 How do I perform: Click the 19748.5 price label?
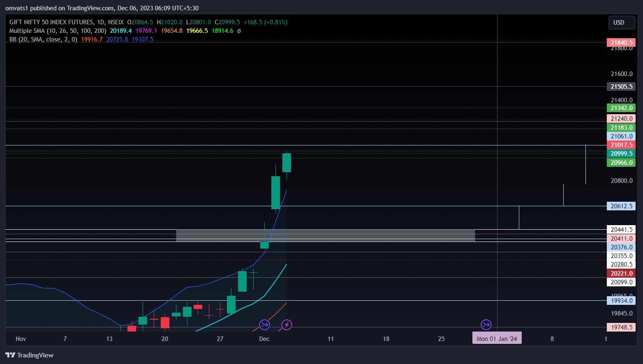click(x=621, y=327)
